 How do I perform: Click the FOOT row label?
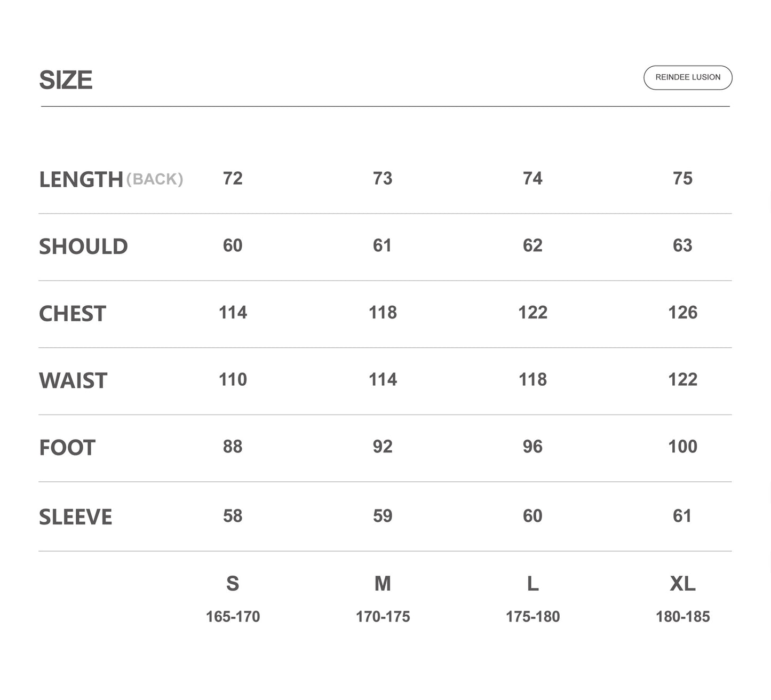(x=67, y=448)
